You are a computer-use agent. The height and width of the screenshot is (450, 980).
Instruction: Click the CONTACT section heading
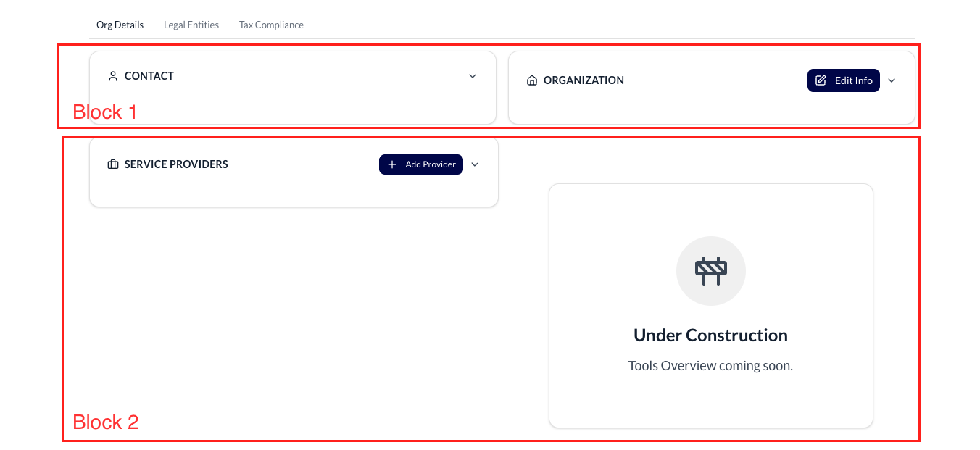tap(149, 76)
